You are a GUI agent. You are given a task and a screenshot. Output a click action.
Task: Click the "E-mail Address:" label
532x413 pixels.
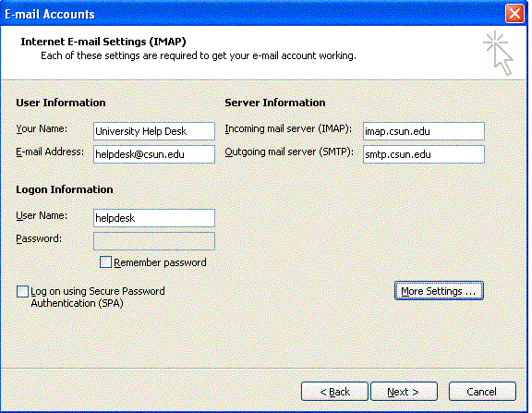(x=50, y=152)
